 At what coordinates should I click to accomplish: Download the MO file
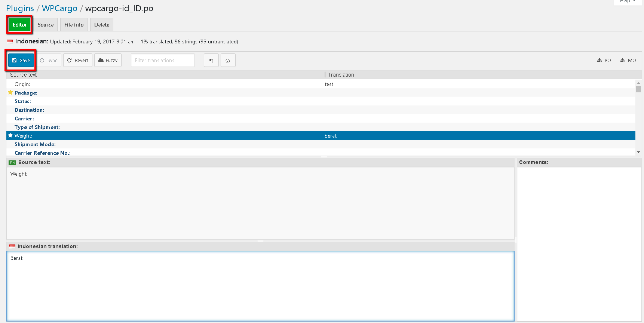click(x=628, y=60)
